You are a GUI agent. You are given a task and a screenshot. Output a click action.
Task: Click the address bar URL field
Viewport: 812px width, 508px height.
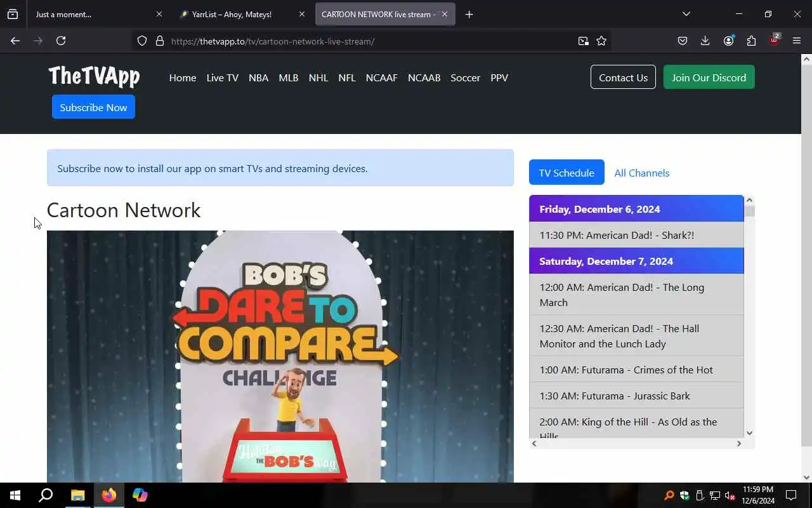pos(371,41)
